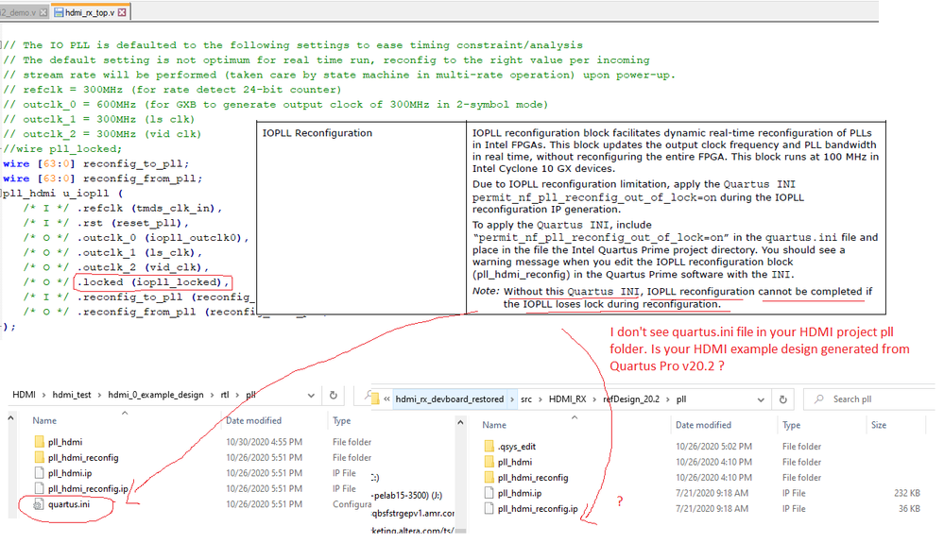Collapse the pll_hdmi u_iopll code block

point(3,193)
